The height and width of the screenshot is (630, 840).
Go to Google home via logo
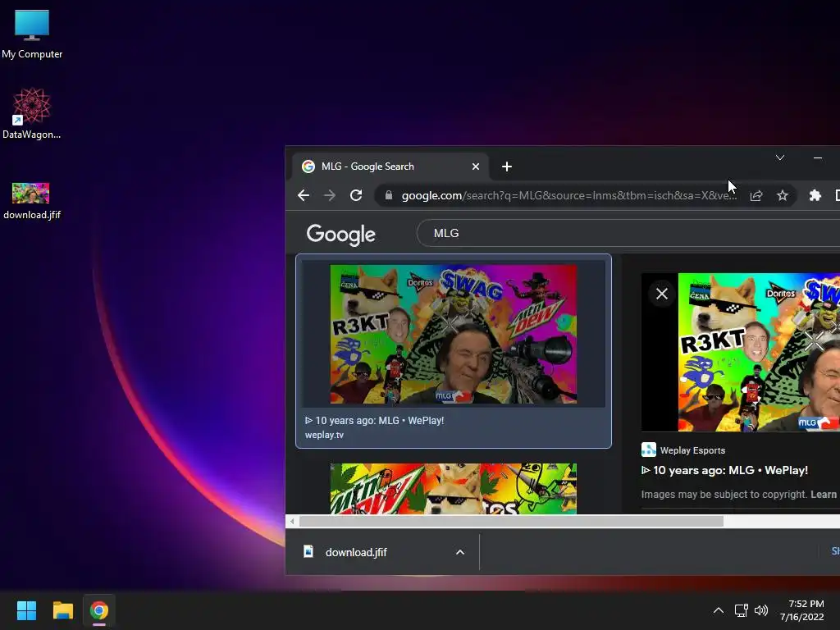click(x=340, y=234)
